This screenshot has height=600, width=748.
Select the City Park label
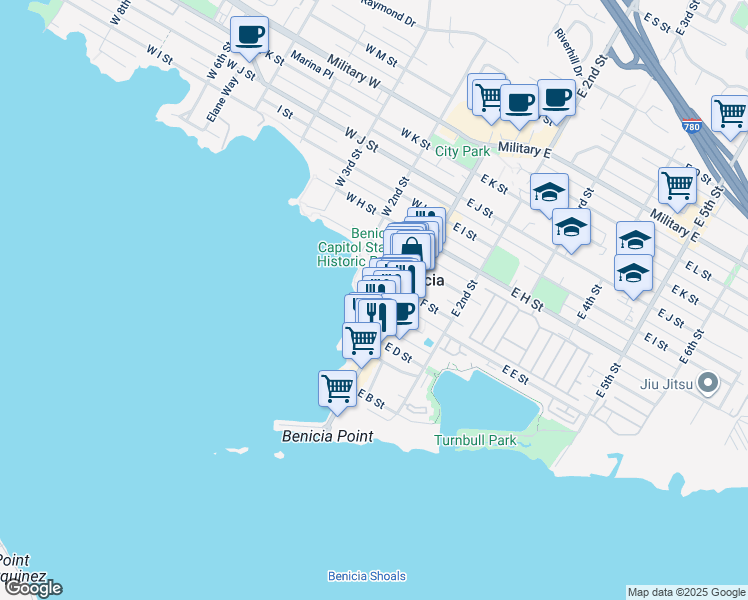point(462,151)
